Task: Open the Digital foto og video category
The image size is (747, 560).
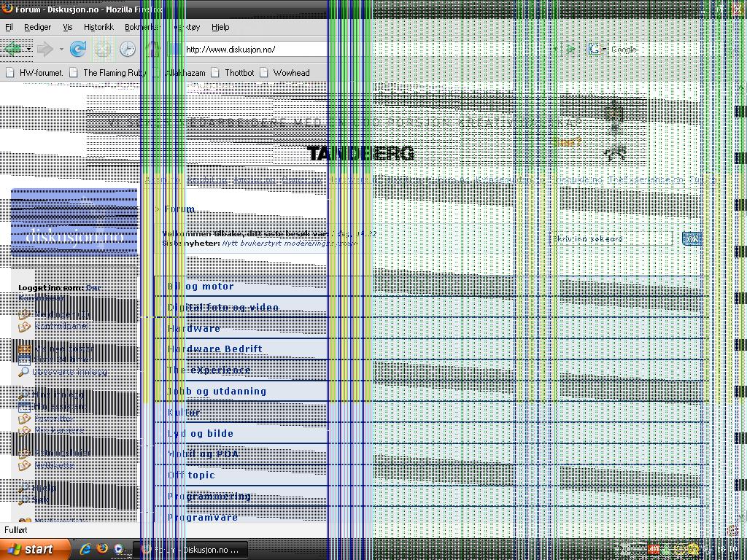Action: point(223,307)
